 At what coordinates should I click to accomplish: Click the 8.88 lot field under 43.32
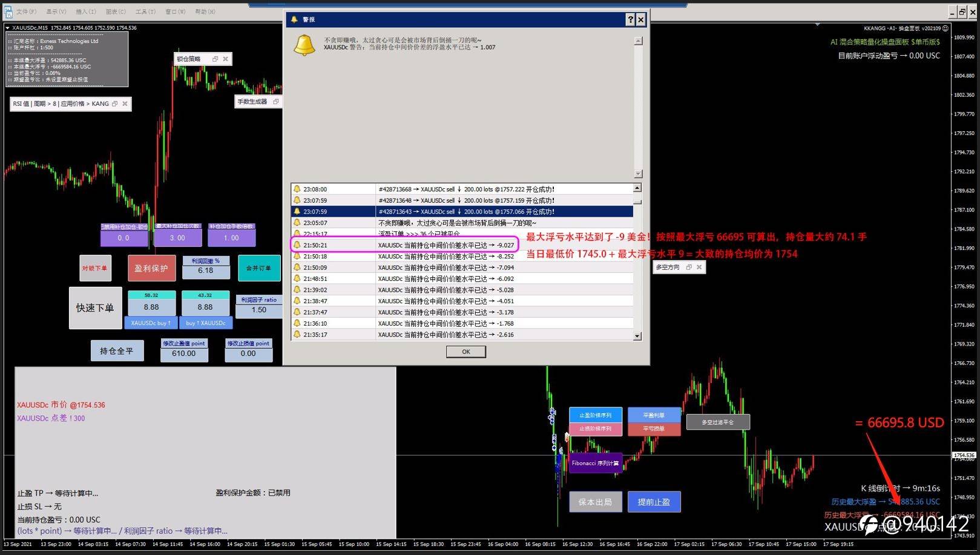(205, 307)
